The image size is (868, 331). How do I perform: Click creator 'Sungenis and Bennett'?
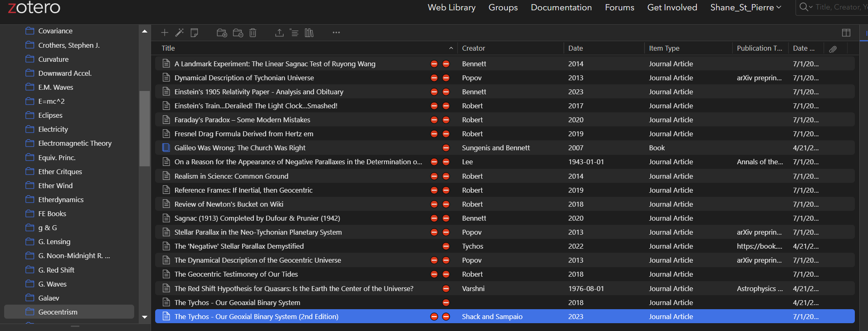(496, 148)
